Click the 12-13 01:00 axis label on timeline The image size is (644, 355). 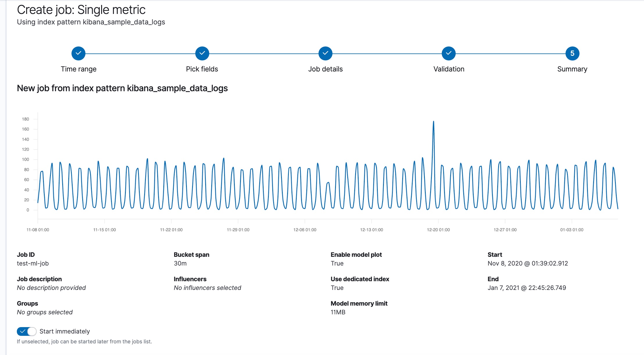pyautogui.click(x=371, y=230)
